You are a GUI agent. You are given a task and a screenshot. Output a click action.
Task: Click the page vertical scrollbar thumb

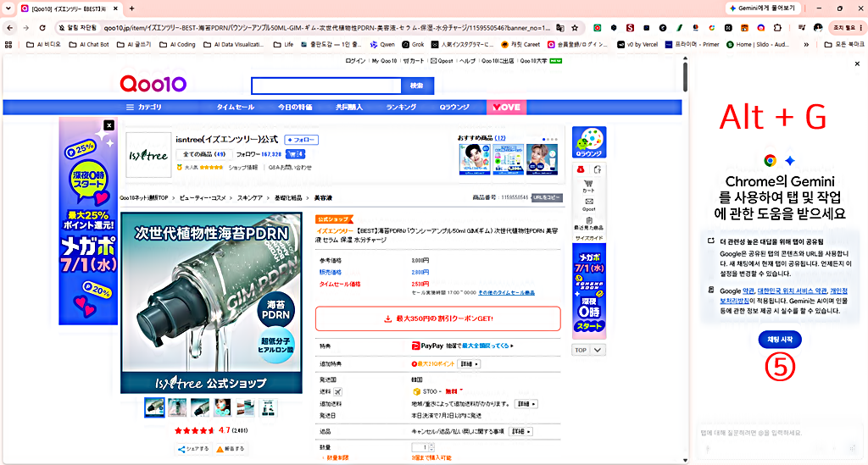click(685, 77)
